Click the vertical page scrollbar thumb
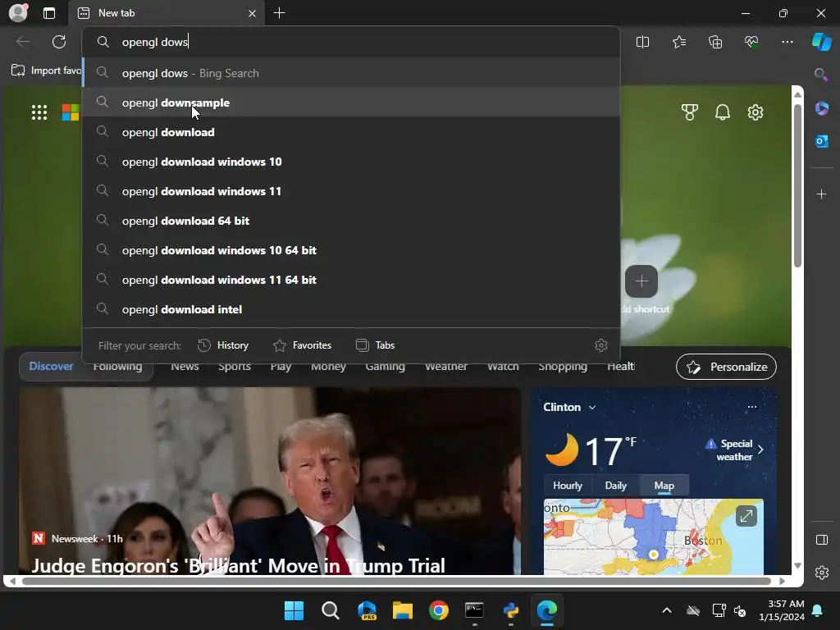The width and height of the screenshot is (840, 630). 797,185
